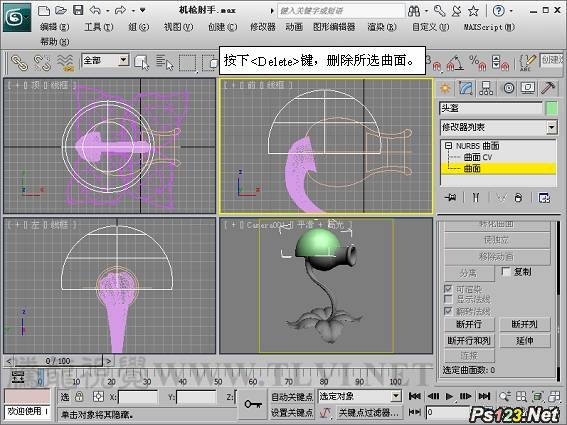Image resolution: width=567 pixels, height=425 pixels.
Task: Switch to the Modify panel tab
Action: pos(466,88)
